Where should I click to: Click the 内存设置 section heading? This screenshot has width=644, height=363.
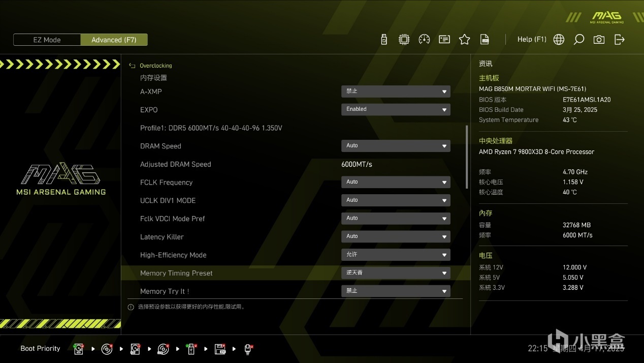pyautogui.click(x=153, y=78)
